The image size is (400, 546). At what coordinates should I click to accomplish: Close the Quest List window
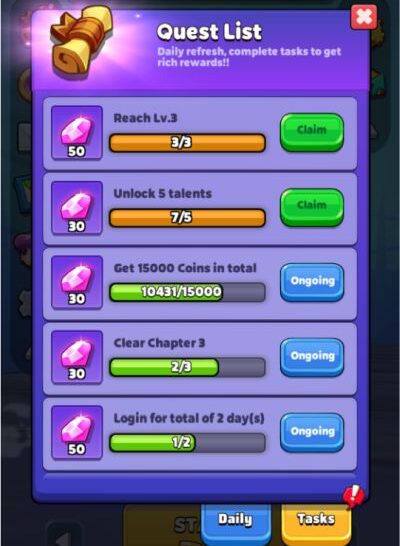[x=363, y=17]
